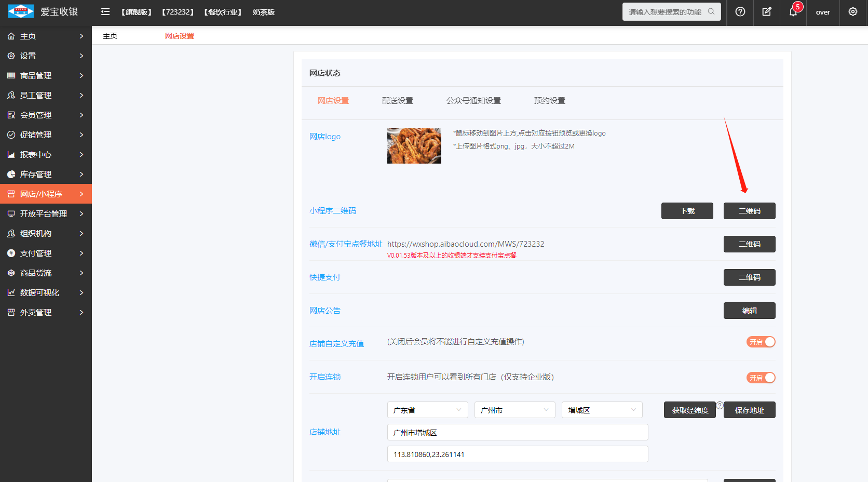The image size is (868, 482).
Task: Open the 广东省 province dropdown
Action: [427, 410]
